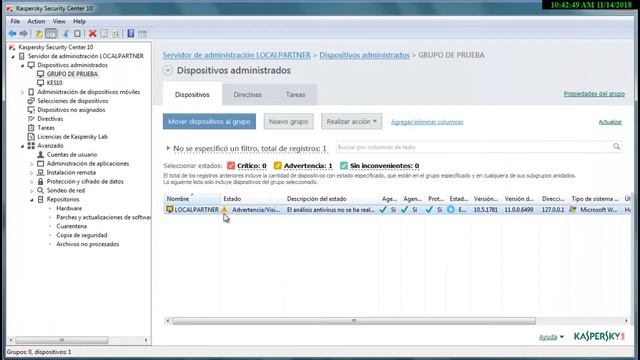
Task: Click the device list scrollbar right arrow
Action: coord(626,321)
